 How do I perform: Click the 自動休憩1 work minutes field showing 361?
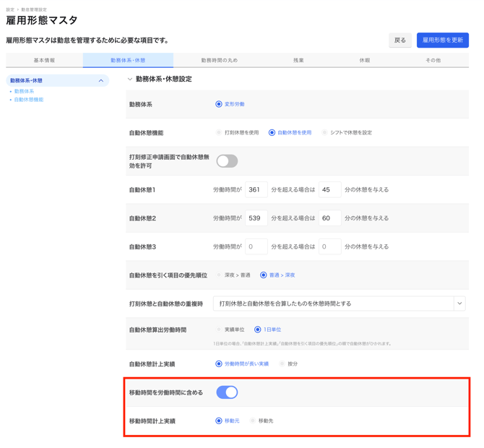[256, 190]
